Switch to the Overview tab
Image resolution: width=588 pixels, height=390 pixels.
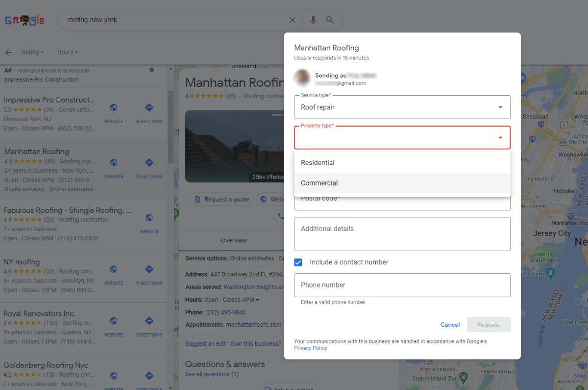234,240
